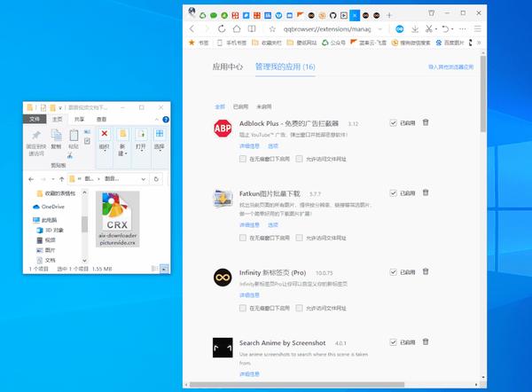Switch to the 应用中心 tab

pyautogui.click(x=228, y=67)
